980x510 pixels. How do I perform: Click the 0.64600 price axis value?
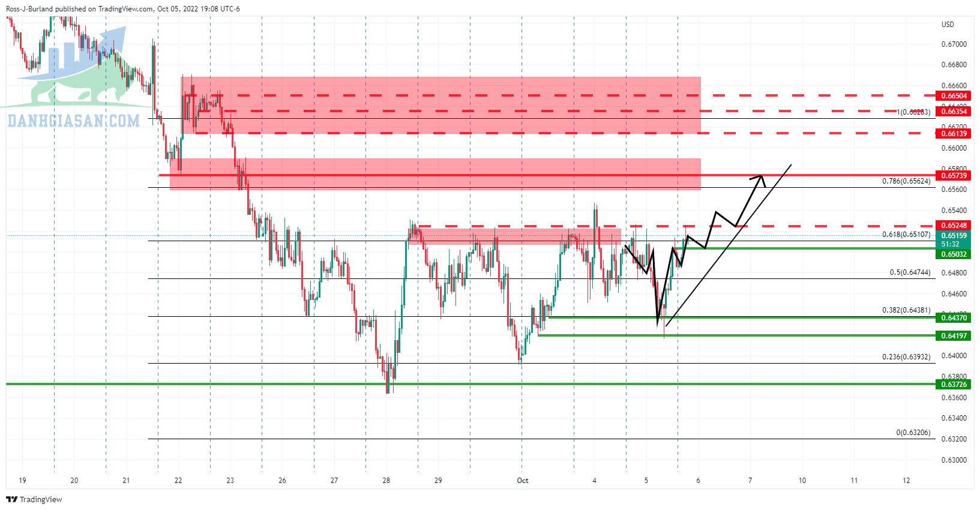[954, 294]
